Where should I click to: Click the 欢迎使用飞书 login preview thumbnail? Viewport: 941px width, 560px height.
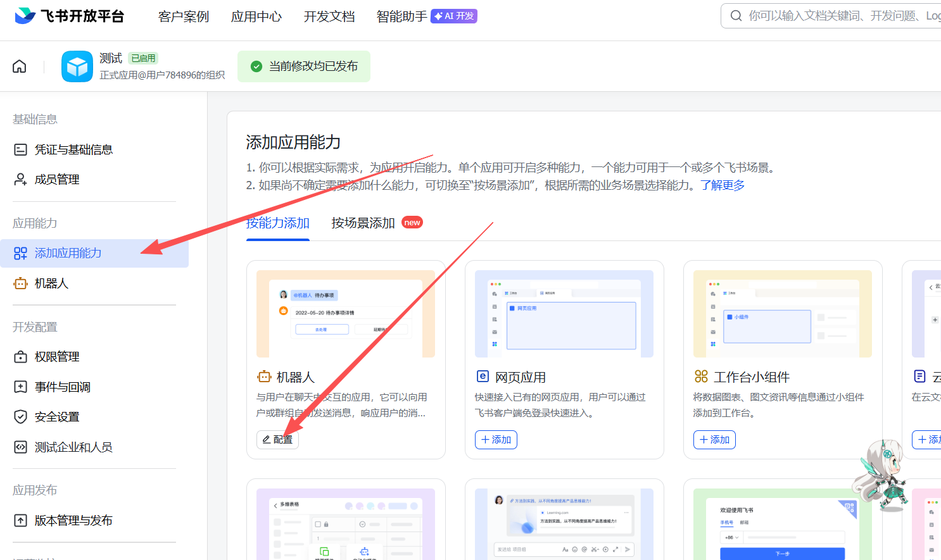pos(783,524)
